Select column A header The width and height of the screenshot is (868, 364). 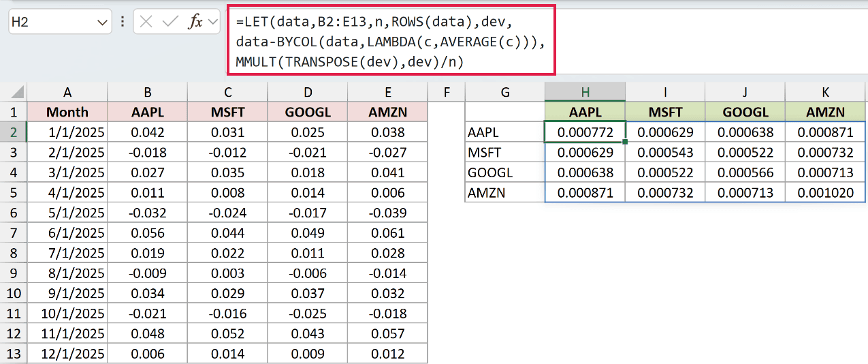[67, 92]
